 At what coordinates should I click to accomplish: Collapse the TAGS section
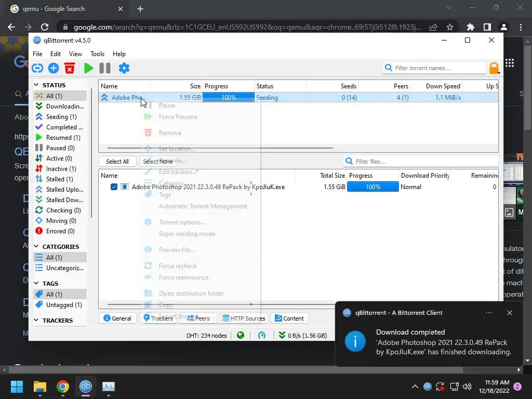click(x=37, y=283)
